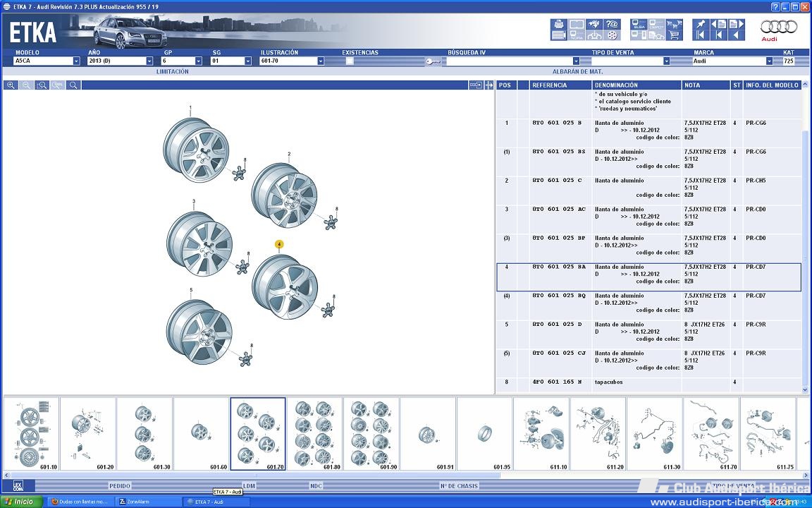Click the ST column header
The height and width of the screenshot is (508, 812).
[737, 85]
